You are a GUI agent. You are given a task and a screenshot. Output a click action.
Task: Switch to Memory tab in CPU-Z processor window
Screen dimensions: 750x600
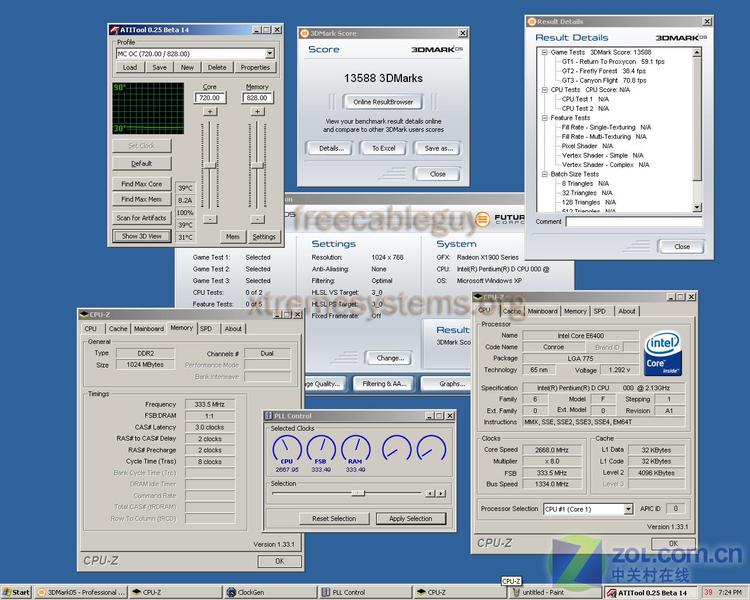[x=575, y=311]
